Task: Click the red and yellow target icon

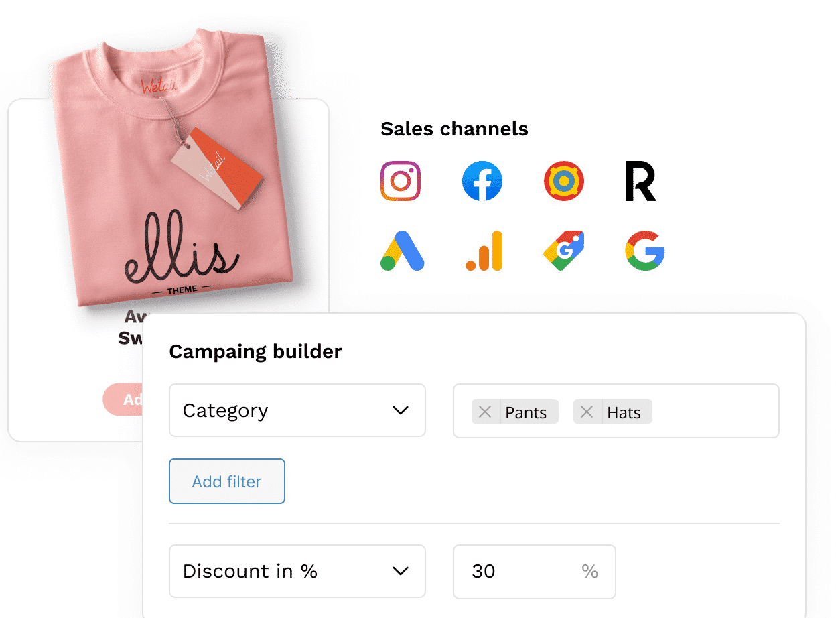Action: pyautogui.click(x=564, y=181)
